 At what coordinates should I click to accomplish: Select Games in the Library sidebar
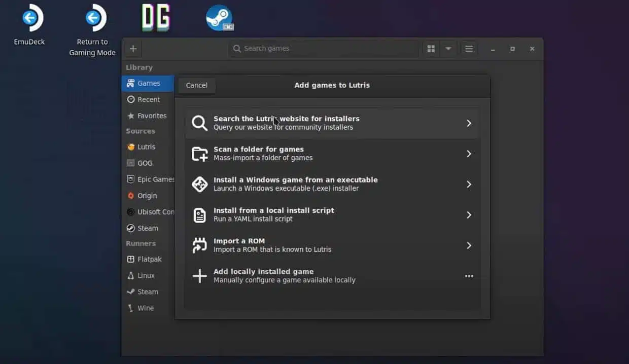coord(148,83)
